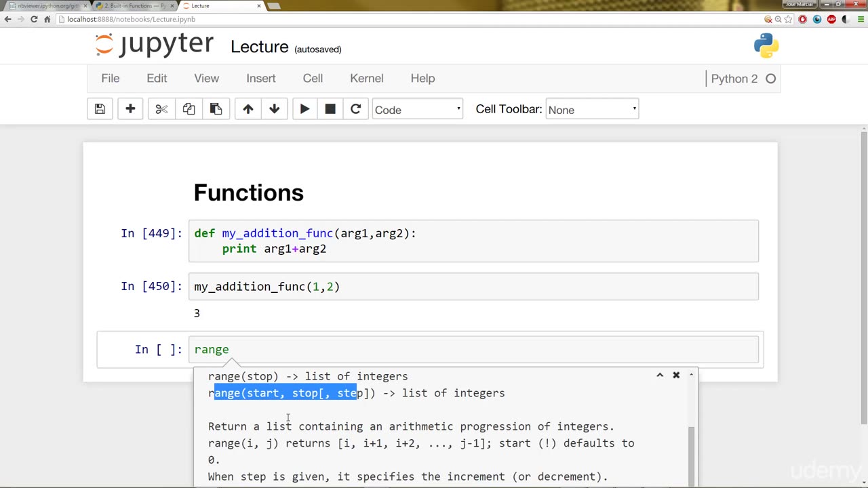Click the Python logo in the header
Viewport: 868px width, 488px height.
click(x=766, y=45)
